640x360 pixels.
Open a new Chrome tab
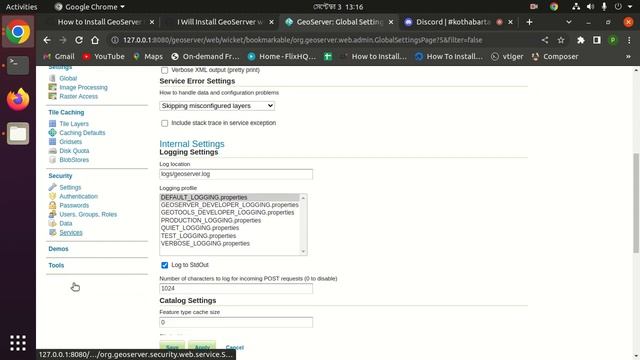pyautogui.click(x=529, y=22)
